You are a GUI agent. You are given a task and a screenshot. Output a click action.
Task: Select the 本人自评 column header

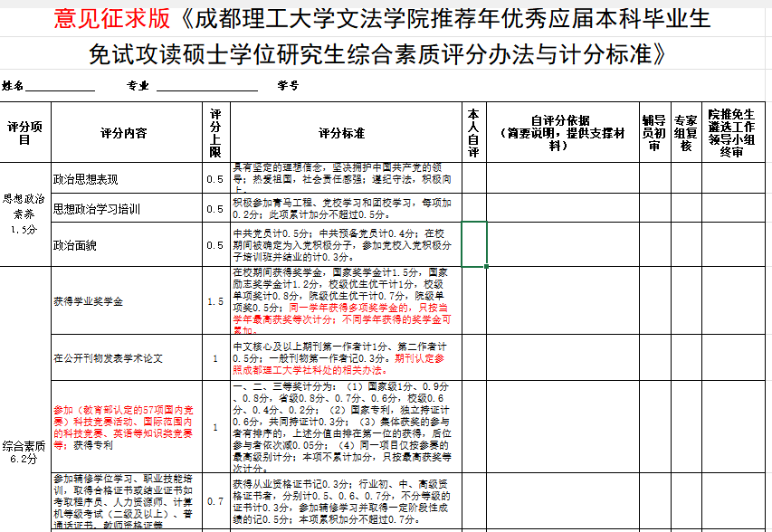point(475,132)
